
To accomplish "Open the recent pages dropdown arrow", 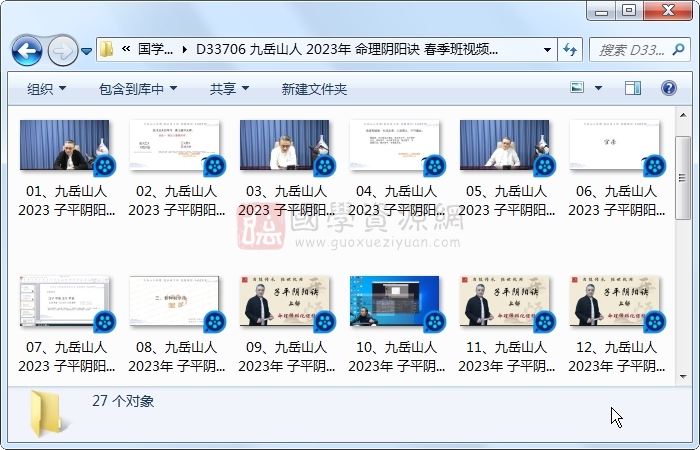I will (87, 51).
